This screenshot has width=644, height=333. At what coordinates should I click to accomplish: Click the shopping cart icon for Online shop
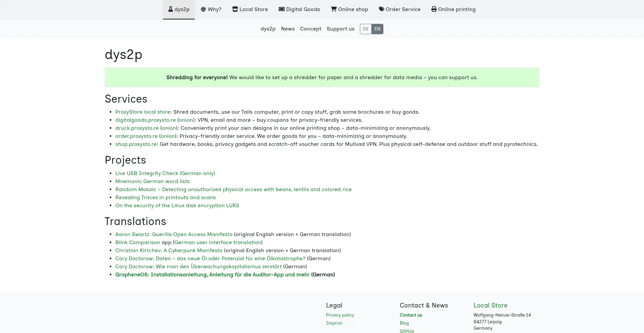(333, 9)
